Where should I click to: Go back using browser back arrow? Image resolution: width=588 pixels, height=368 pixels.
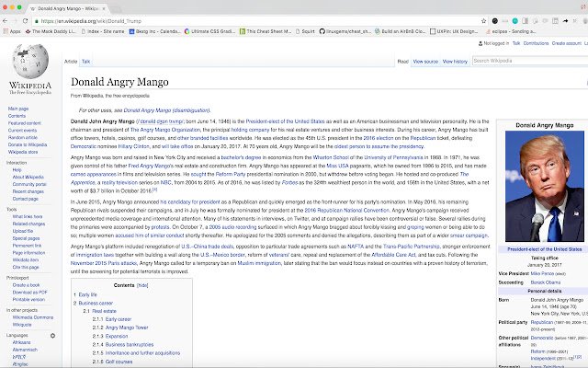click(5, 21)
